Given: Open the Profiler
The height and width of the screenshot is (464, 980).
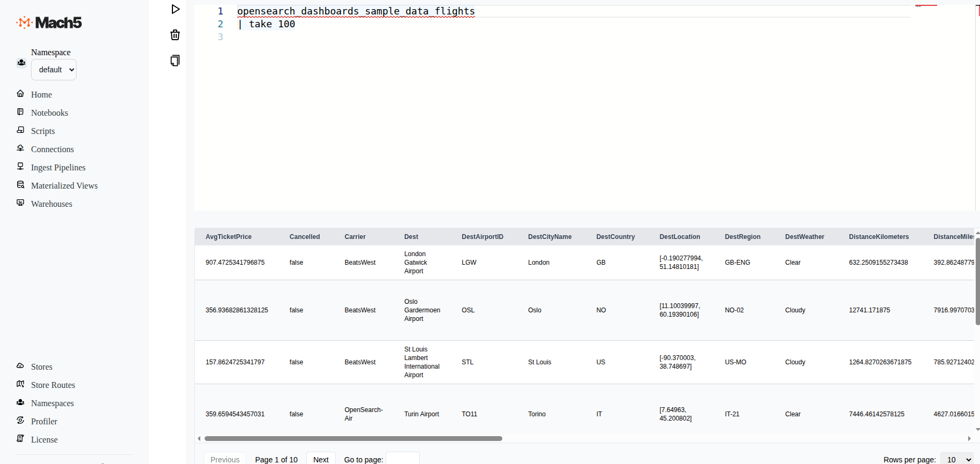Looking at the screenshot, I should (44, 422).
